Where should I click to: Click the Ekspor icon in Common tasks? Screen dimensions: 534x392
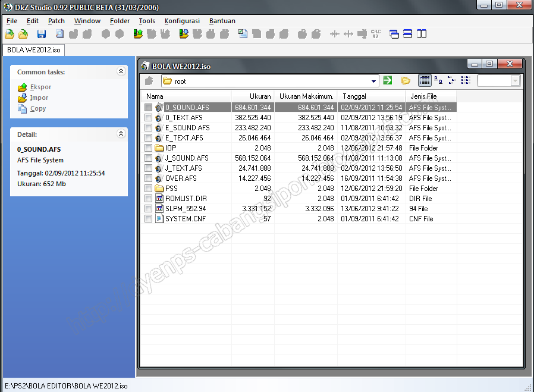22,87
